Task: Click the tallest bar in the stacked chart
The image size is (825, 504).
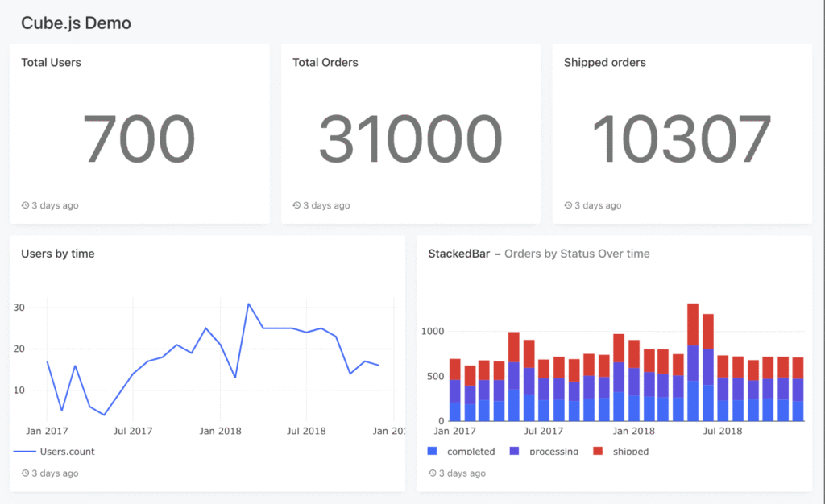Action: [692, 362]
